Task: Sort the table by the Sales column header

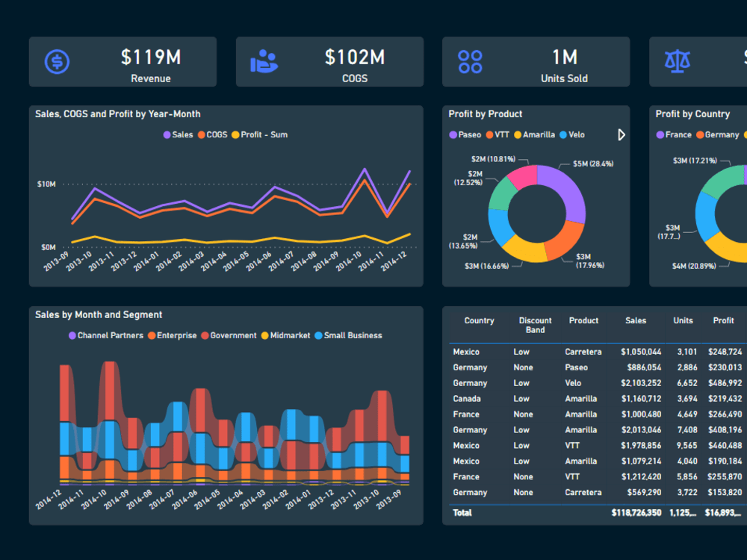Action: click(x=636, y=320)
